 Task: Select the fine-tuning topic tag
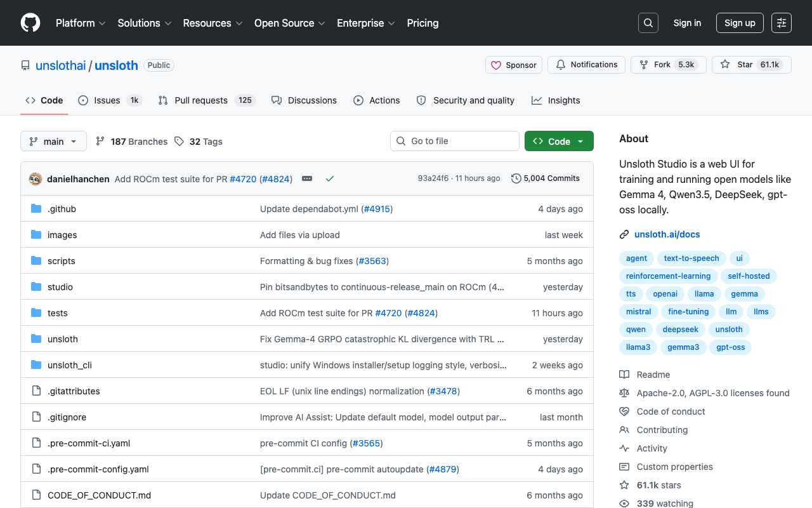688,312
